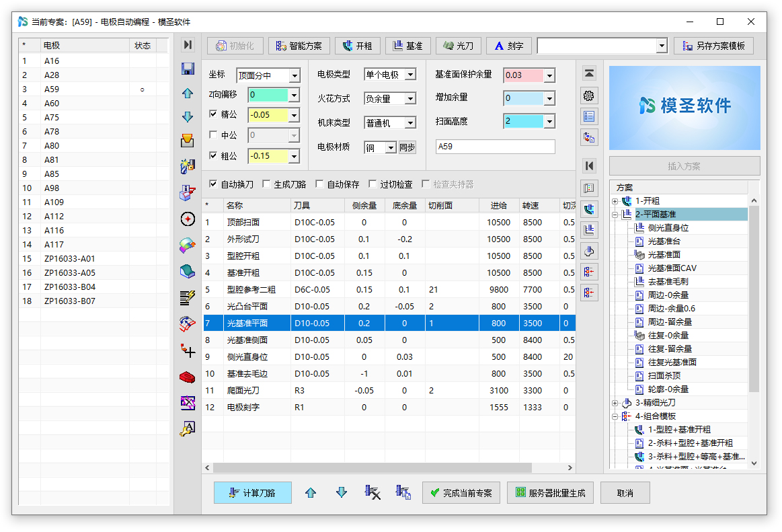
Task: Click the collapse-to-top arrow icon
Action: click(x=589, y=73)
